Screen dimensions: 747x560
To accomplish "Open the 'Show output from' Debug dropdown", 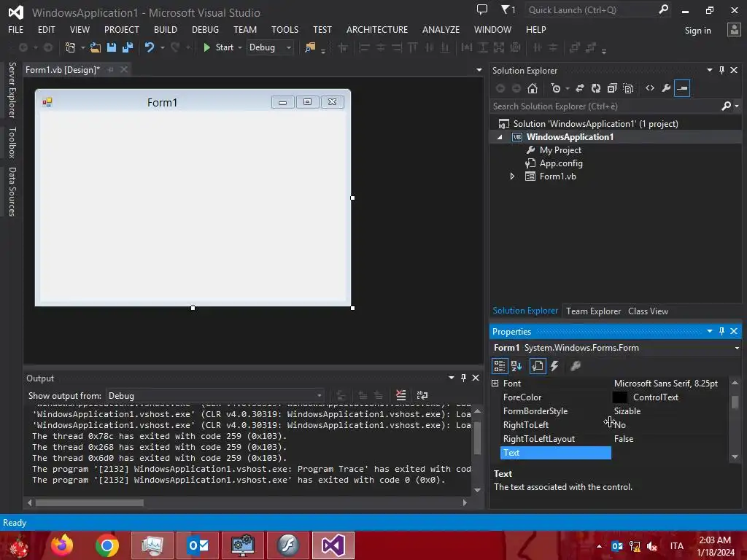I will tap(320, 396).
